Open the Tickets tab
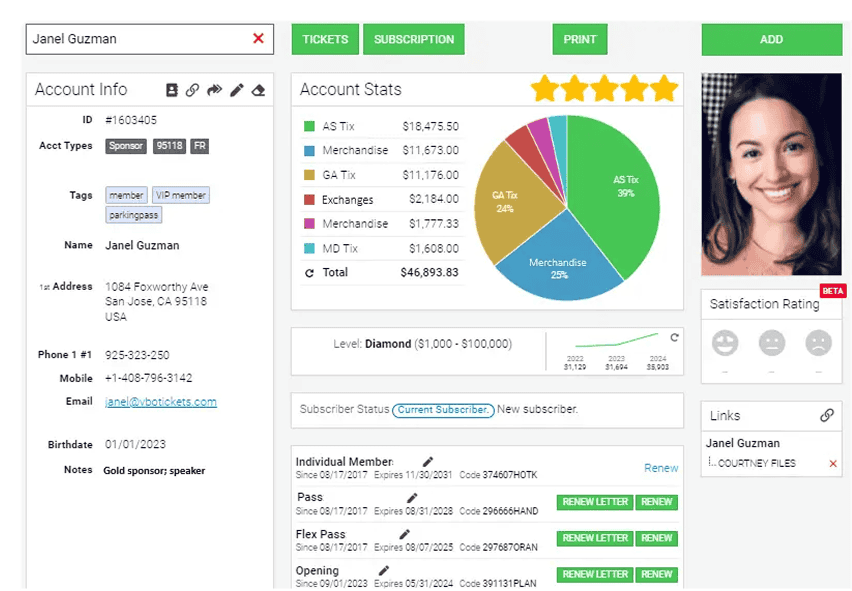This screenshot has width=852, height=591. (325, 39)
